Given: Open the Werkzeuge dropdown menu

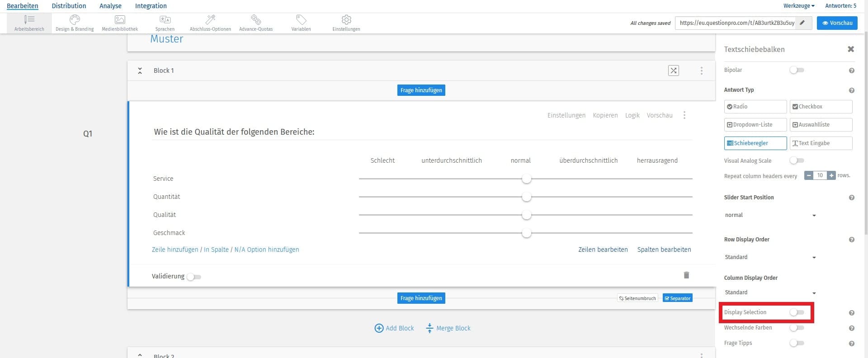Looking at the screenshot, I should pos(799,6).
